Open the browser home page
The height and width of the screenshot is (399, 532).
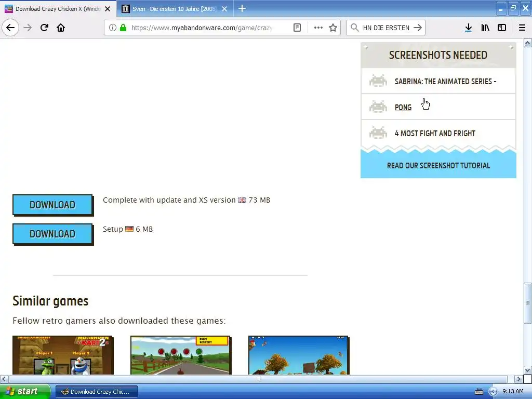tap(61, 28)
